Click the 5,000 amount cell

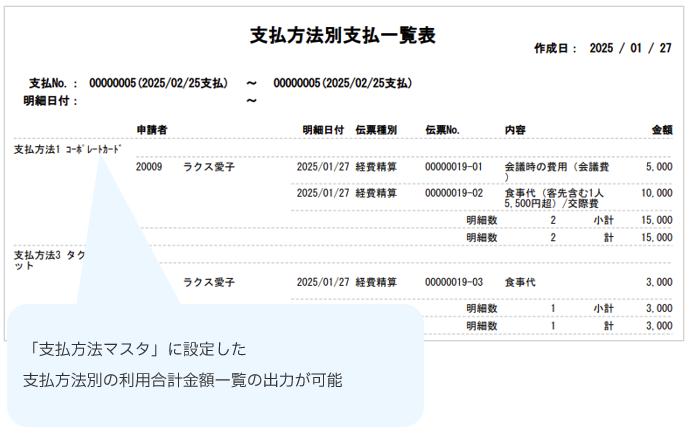click(659, 167)
